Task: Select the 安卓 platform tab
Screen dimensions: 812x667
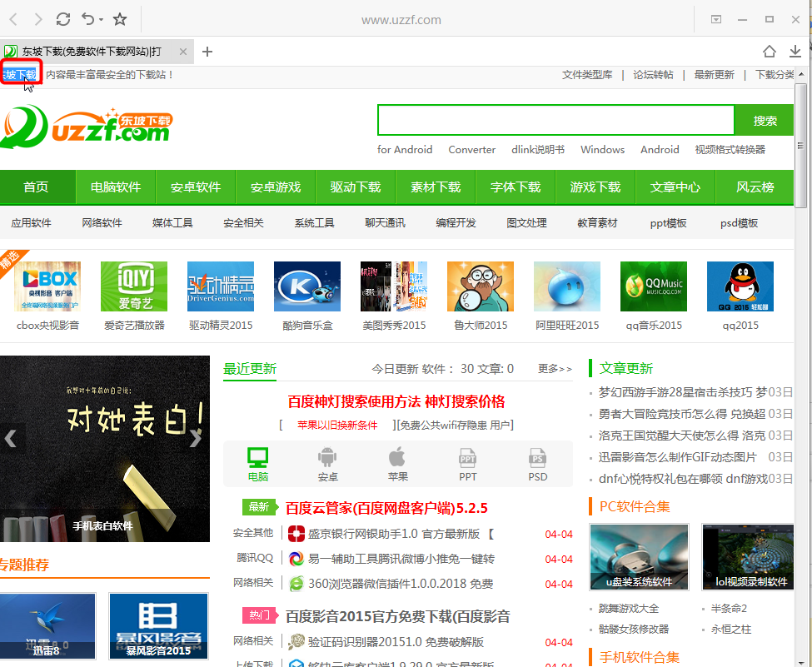Action: click(x=327, y=464)
